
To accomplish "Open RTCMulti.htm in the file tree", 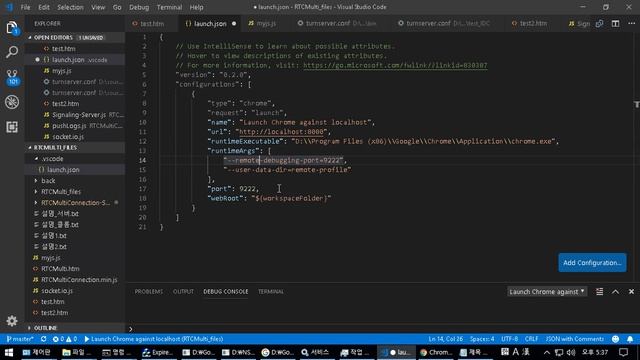I will click(75, 269).
